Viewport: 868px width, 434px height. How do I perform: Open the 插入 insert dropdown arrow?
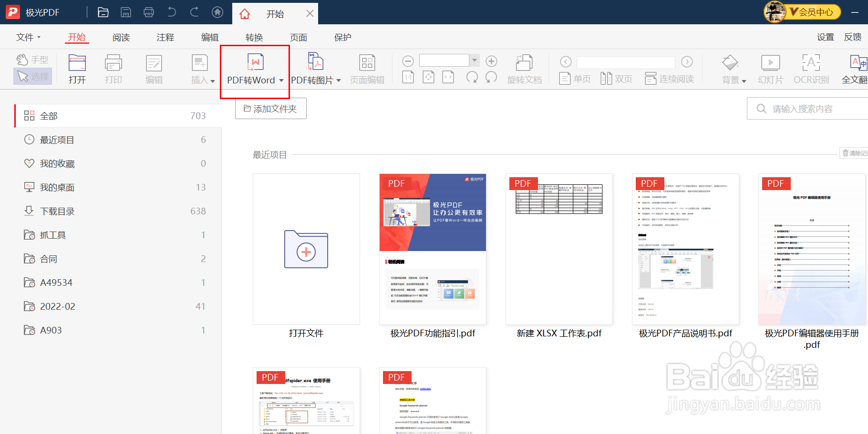(212, 80)
